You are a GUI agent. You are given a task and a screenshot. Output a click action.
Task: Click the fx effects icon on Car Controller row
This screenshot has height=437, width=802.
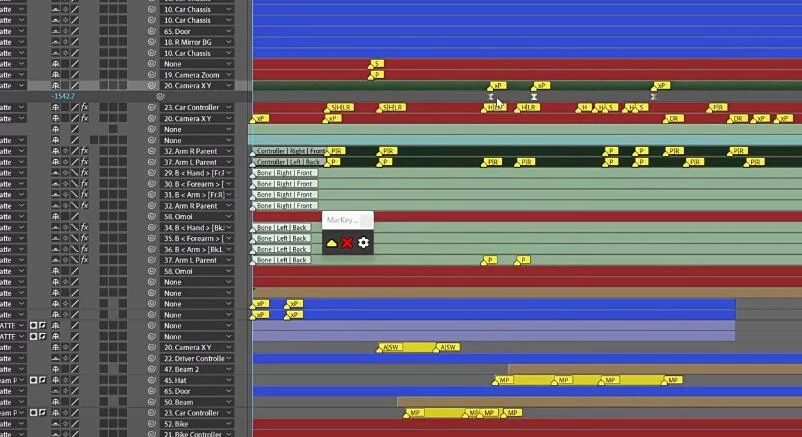(85, 107)
